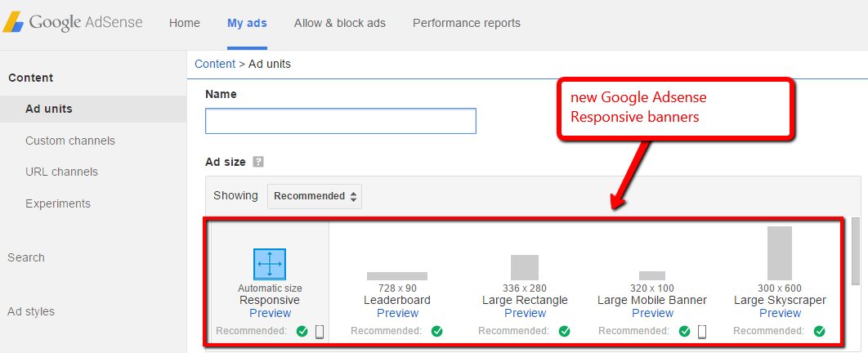Open Preview link under Large Rectangle
Image resolution: width=868 pixels, height=353 pixels.
525,313
